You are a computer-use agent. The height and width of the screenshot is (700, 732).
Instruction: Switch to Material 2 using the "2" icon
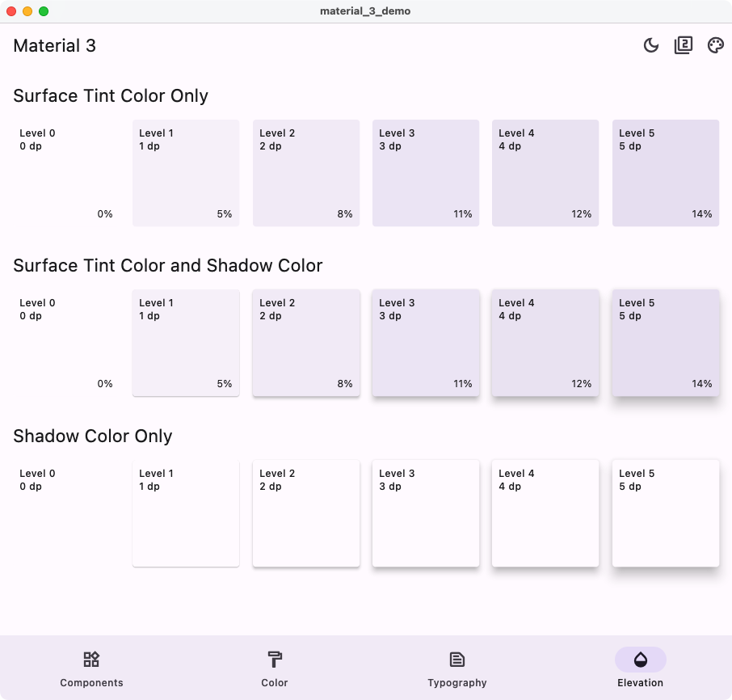683,44
